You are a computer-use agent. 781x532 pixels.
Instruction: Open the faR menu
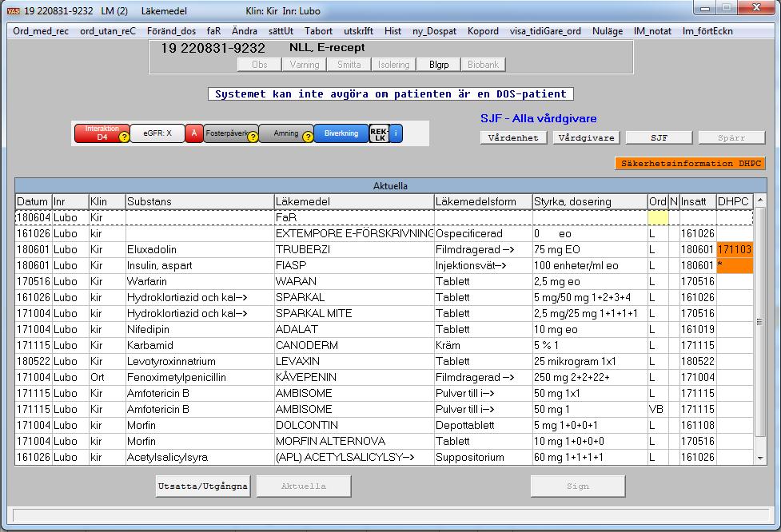[213, 31]
